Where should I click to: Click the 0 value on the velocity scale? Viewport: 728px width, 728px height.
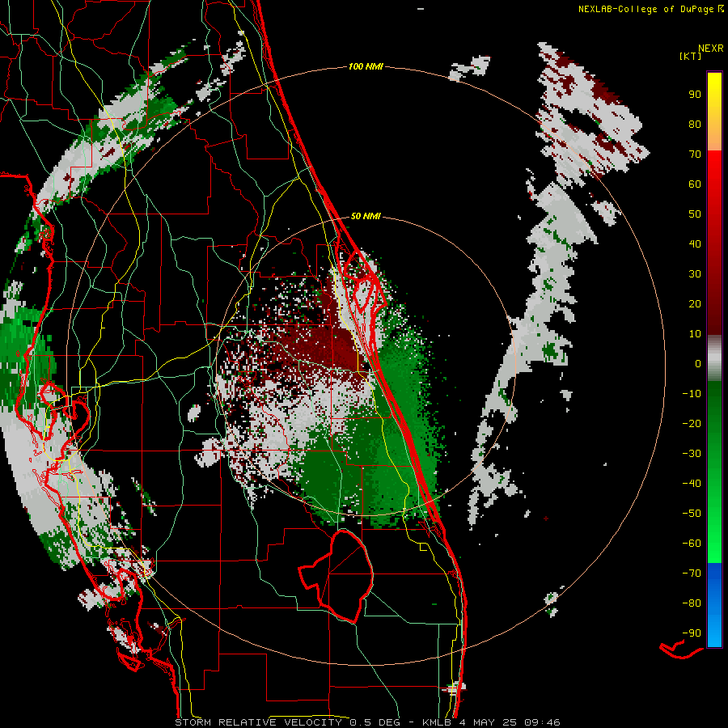(698, 363)
